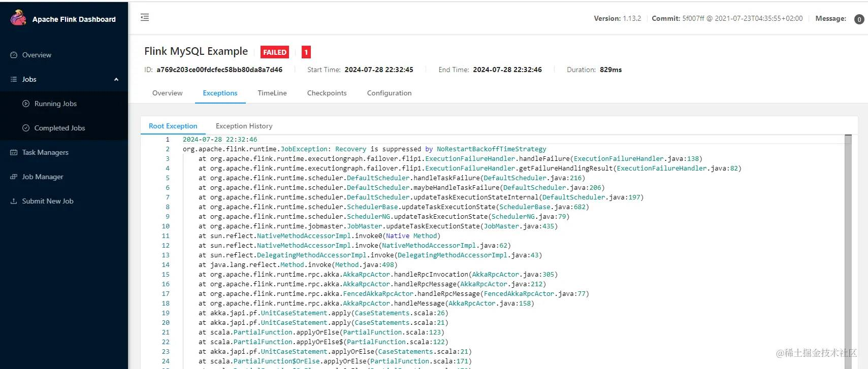Viewport: 868px width, 369px height.
Task: Click stack trace line PartialFunction.scala:123
Action: [322, 332]
